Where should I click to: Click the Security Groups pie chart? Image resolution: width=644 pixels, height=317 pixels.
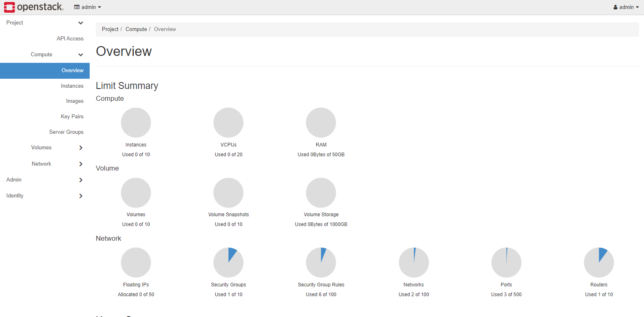tap(229, 262)
